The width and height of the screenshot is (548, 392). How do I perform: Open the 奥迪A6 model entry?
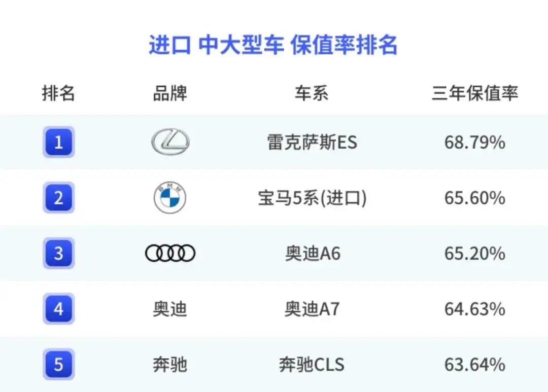click(313, 253)
